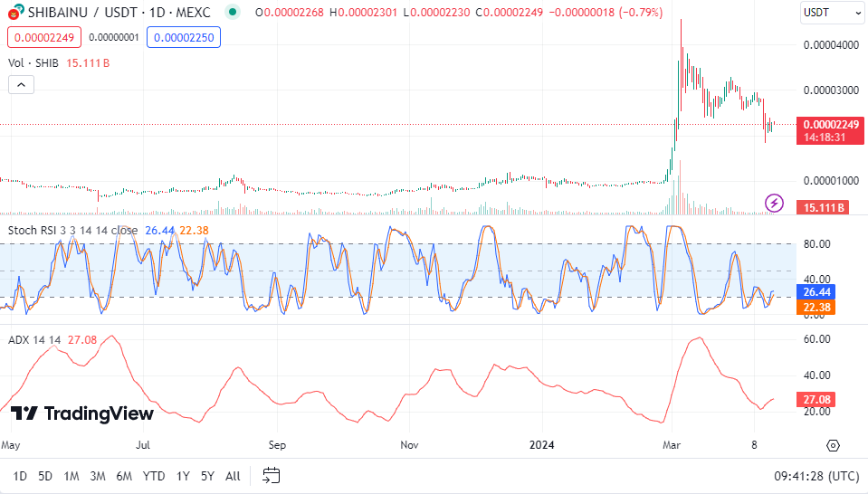Click the Stoch RSI 3 3 14 14 close label

pos(73,230)
